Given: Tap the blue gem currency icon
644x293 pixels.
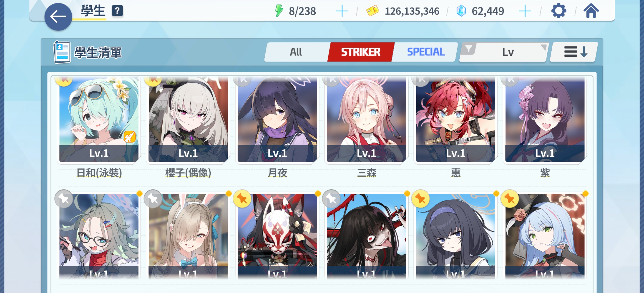Looking at the screenshot, I should pos(461,11).
